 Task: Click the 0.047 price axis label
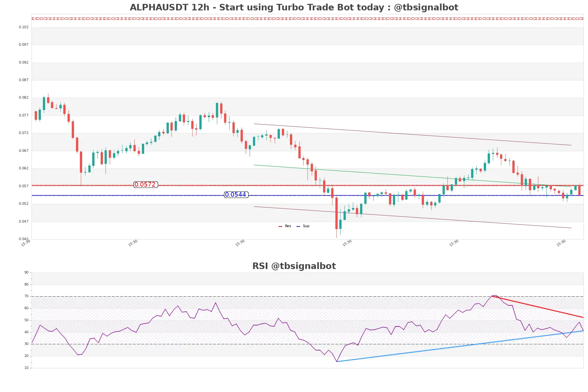point(23,222)
